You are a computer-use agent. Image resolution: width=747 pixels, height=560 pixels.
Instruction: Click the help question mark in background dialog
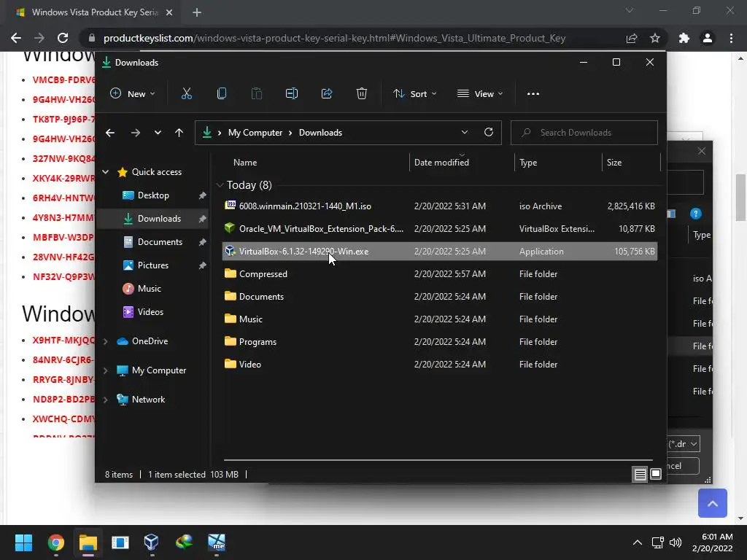pyautogui.click(x=695, y=214)
